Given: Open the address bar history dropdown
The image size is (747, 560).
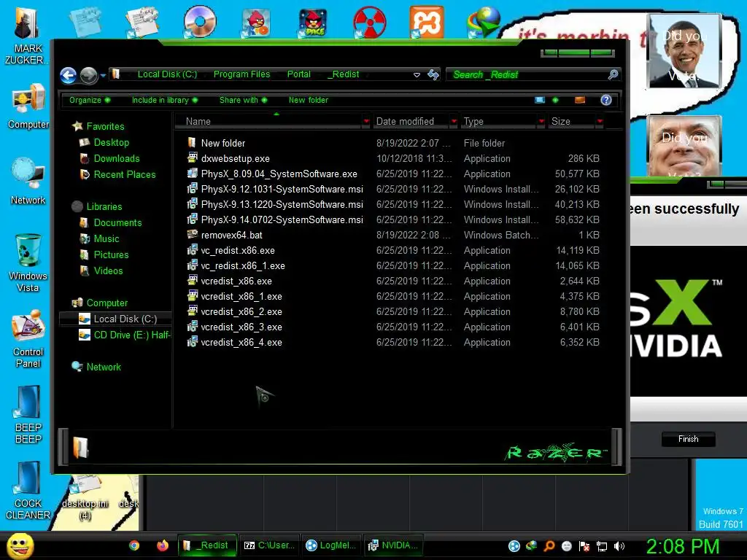Looking at the screenshot, I should 417,75.
